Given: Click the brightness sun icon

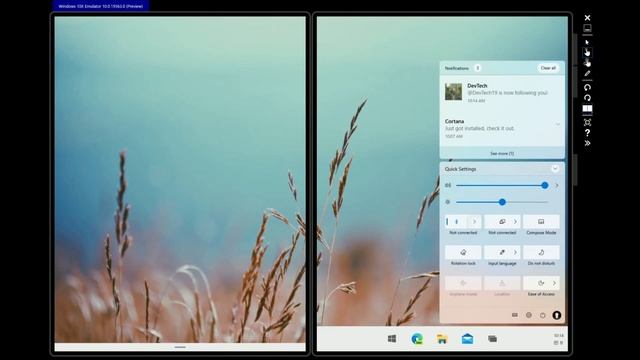Looking at the screenshot, I should [x=448, y=202].
